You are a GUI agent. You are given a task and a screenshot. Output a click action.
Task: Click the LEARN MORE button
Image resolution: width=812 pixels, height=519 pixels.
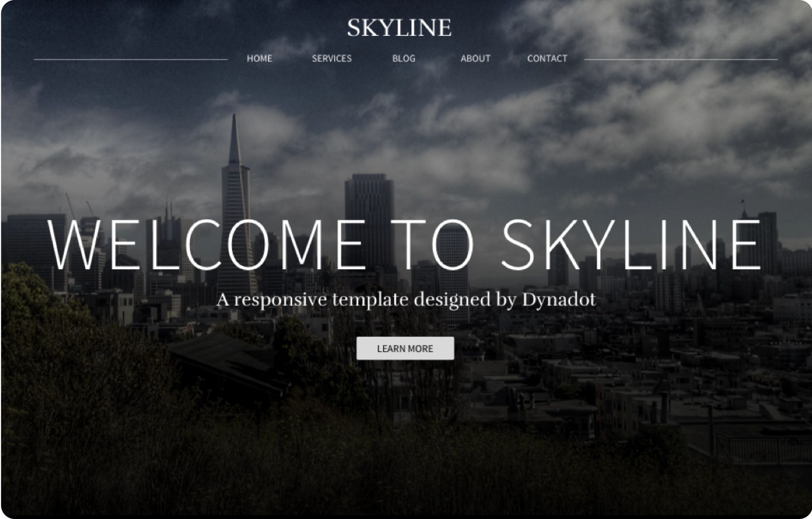click(x=405, y=348)
